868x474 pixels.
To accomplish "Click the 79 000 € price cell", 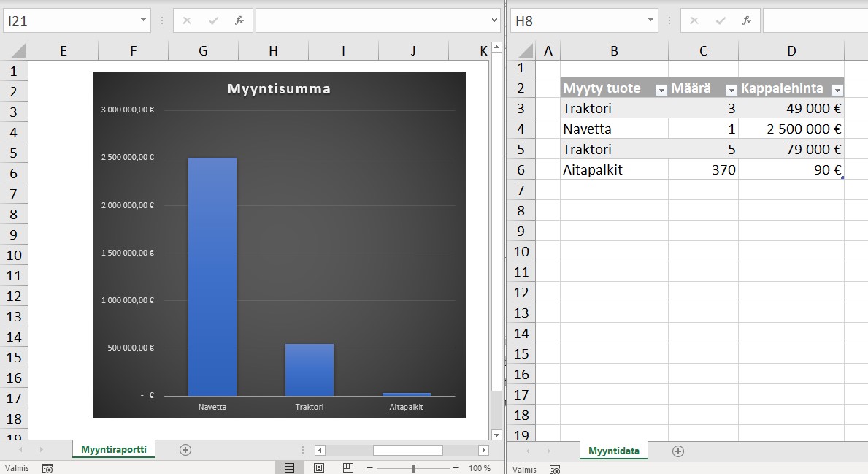I will [791, 150].
